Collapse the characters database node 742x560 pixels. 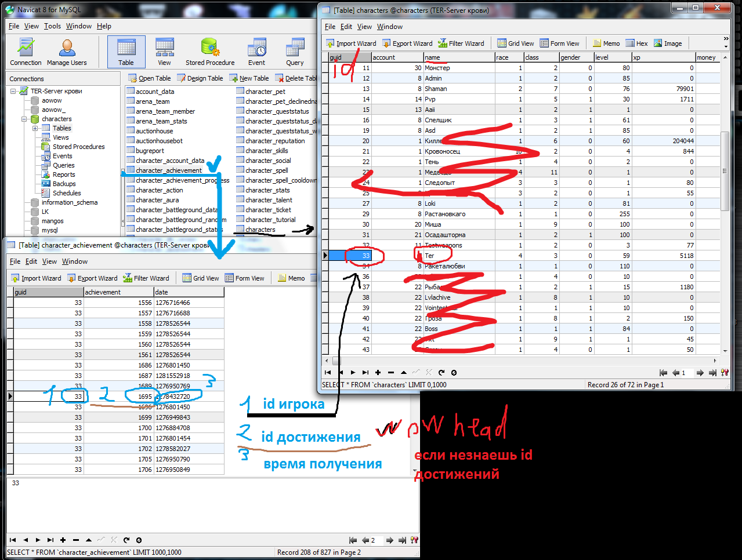click(x=24, y=119)
